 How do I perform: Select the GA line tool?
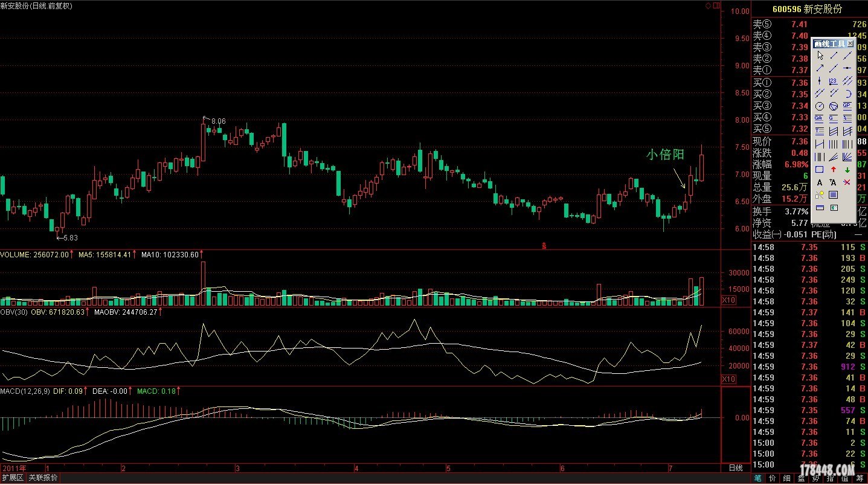(x=820, y=118)
